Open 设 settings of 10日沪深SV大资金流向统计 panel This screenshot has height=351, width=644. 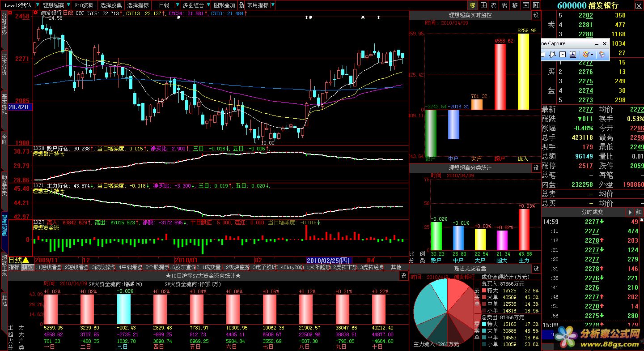tap(403, 276)
